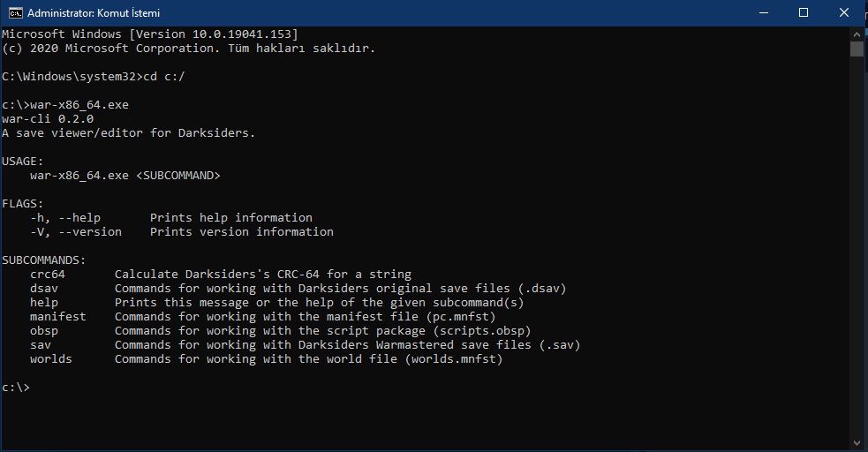Close the Komut İstemi window
The height and width of the screenshot is (452, 868).
click(x=844, y=13)
